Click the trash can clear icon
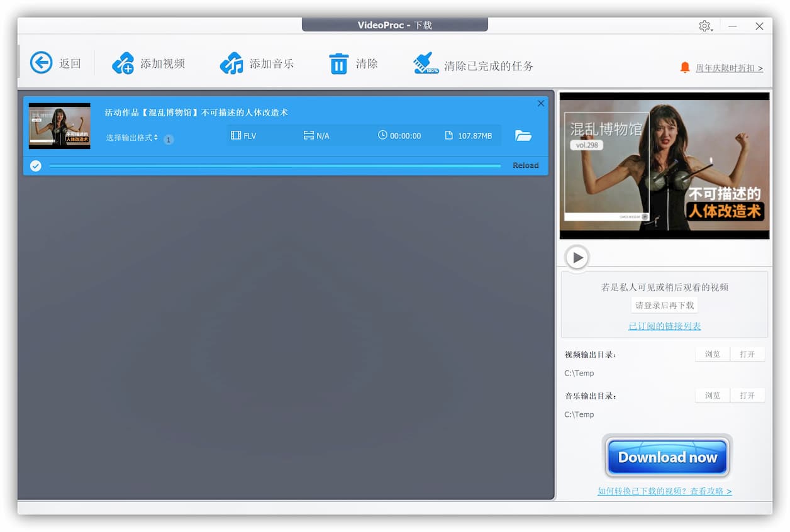 (x=338, y=64)
